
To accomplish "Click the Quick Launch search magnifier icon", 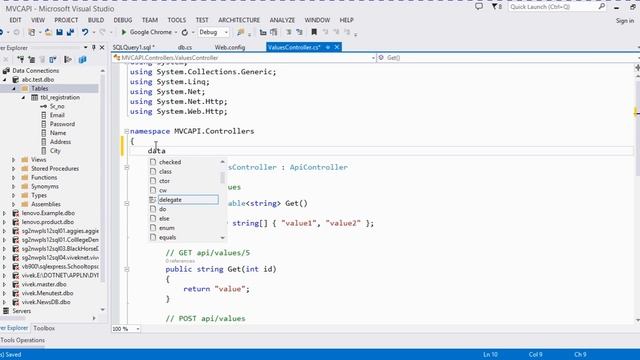I will point(602,7).
